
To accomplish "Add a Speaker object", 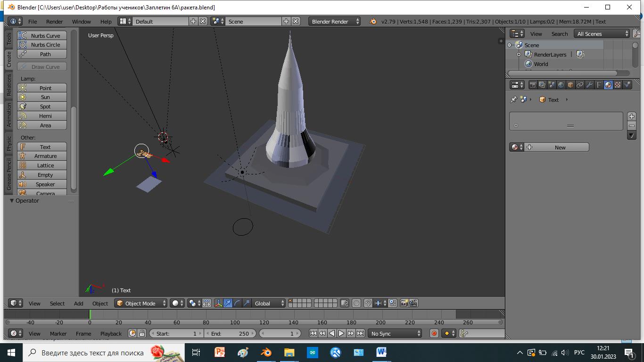I will [x=42, y=184].
